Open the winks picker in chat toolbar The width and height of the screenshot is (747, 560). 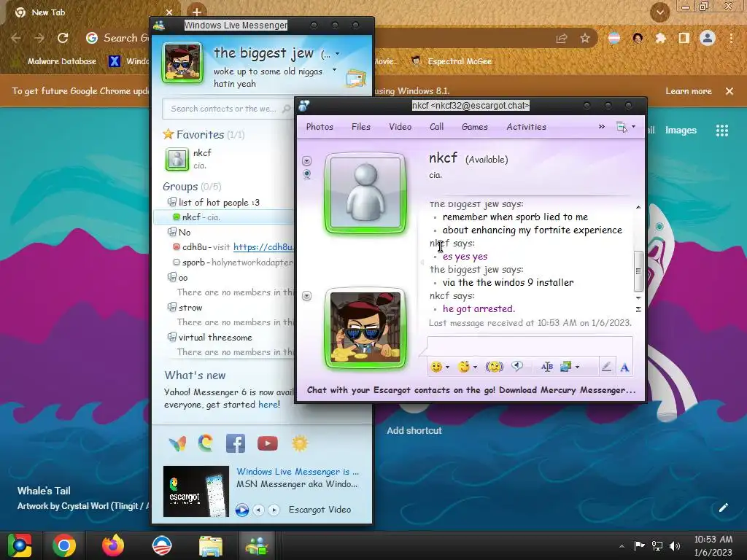464,367
